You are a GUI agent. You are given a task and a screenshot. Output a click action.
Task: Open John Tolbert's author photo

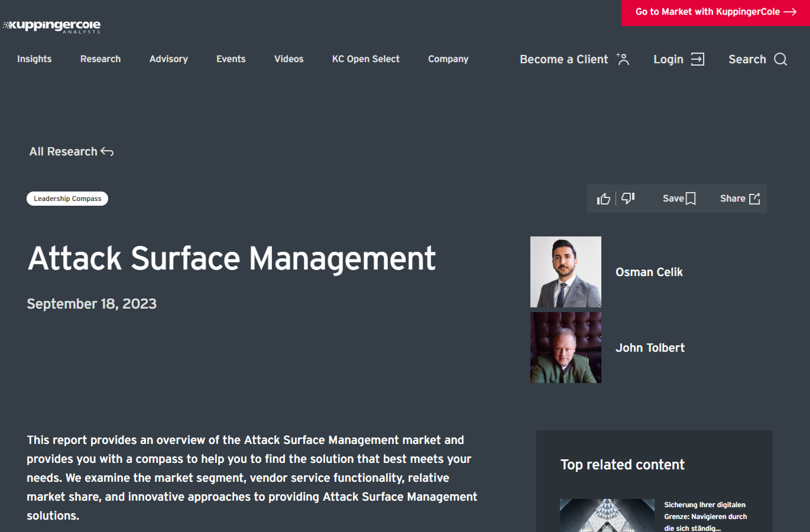(x=566, y=348)
